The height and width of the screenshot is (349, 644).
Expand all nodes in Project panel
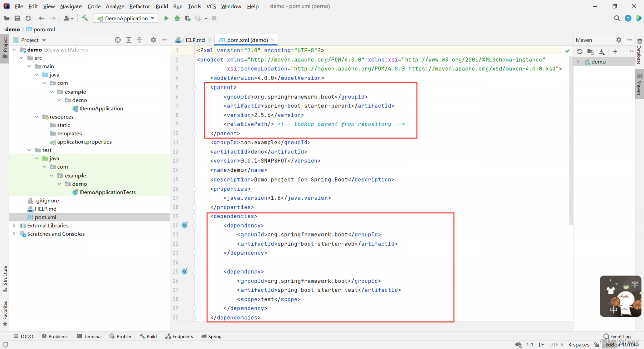(x=129, y=40)
